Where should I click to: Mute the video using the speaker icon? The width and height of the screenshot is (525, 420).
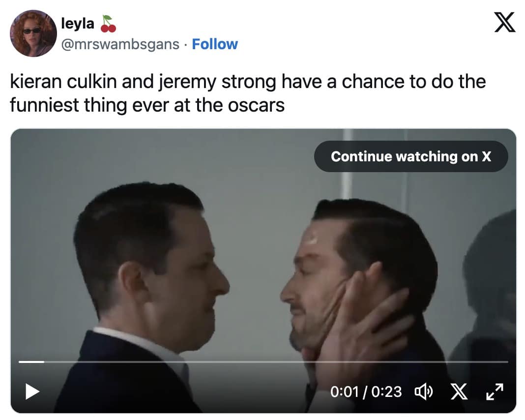pyautogui.click(x=423, y=391)
